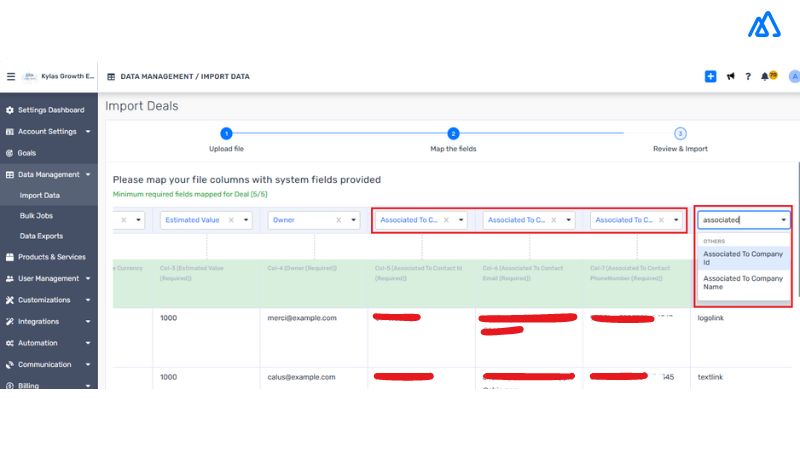Image resolution: width=800 pixels, height=450 pixels.
Task: Open the hamburger menu icon
Action: coord(11,76)
